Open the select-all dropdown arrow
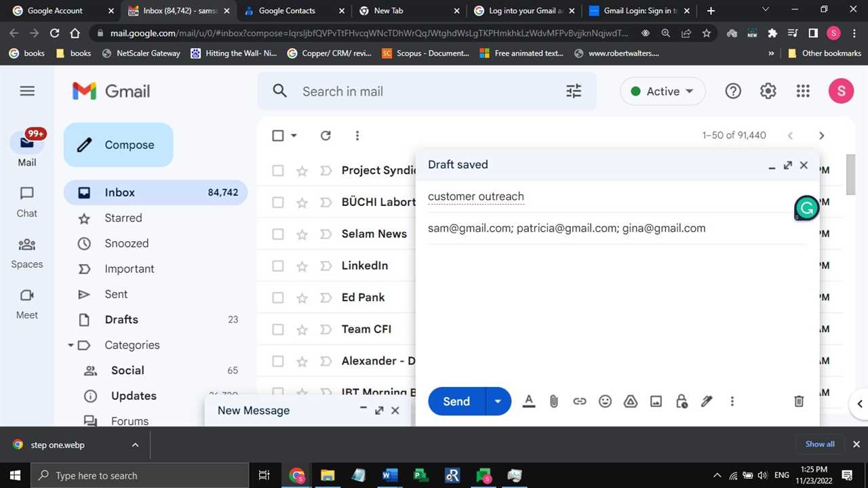 coord(294,136)
